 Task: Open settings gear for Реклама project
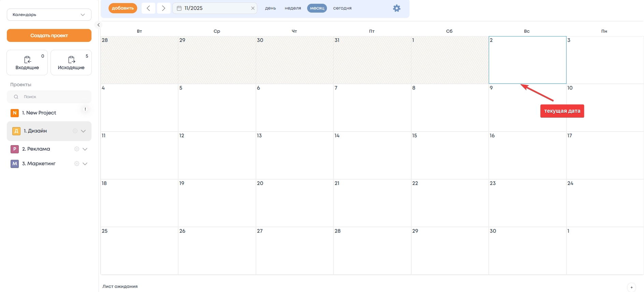(x=77, y=149)
